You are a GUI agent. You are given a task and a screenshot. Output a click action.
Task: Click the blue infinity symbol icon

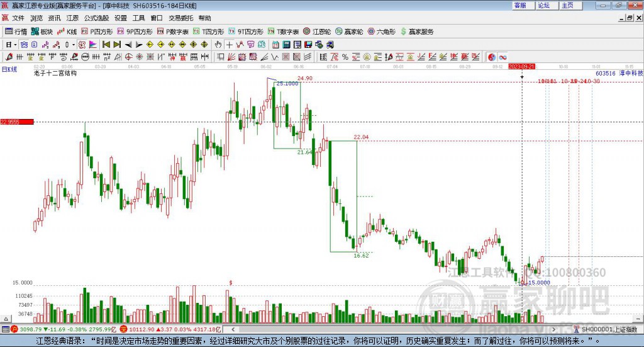click(502, 57)
